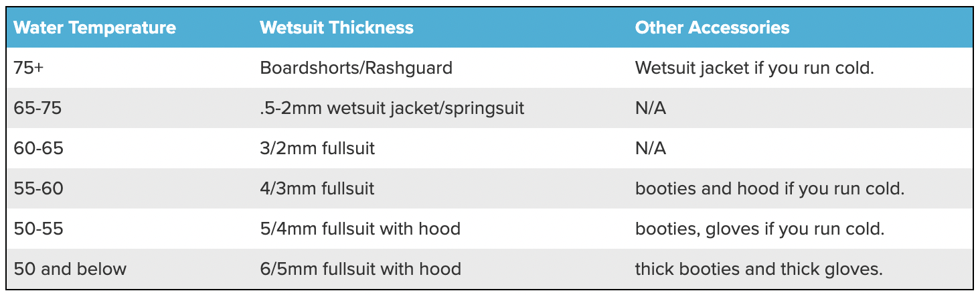Click the 3/2mm fullsuit cell
The height and width of the screenshot is (295, 980).
317,148
